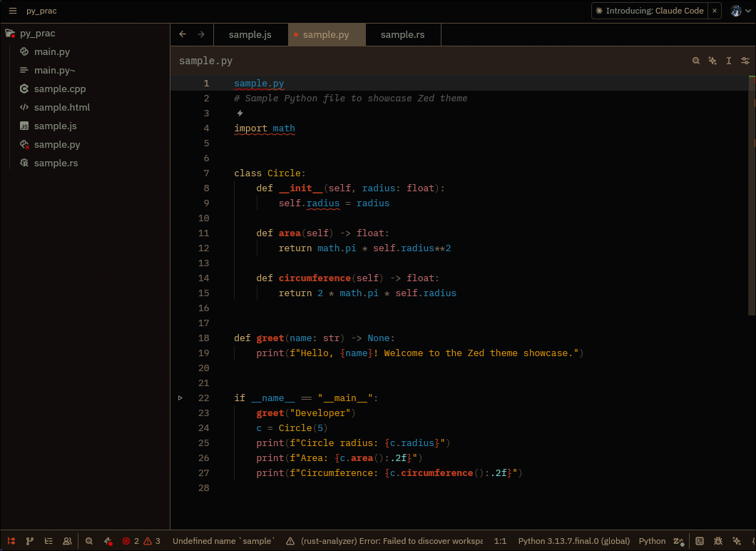The width and height of the screenshot is (756, 551).
Task: Open the agent panel sparkle icon in status bar
Action: point(737,541)
